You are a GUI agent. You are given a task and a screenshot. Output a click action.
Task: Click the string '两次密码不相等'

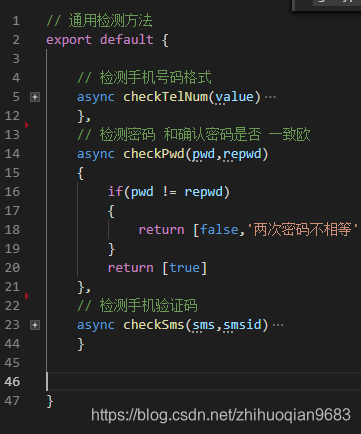click(302, 230)
